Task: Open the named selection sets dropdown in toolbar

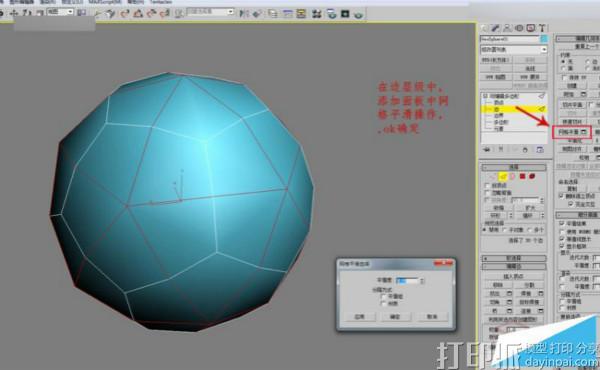Action: [210, 12]
